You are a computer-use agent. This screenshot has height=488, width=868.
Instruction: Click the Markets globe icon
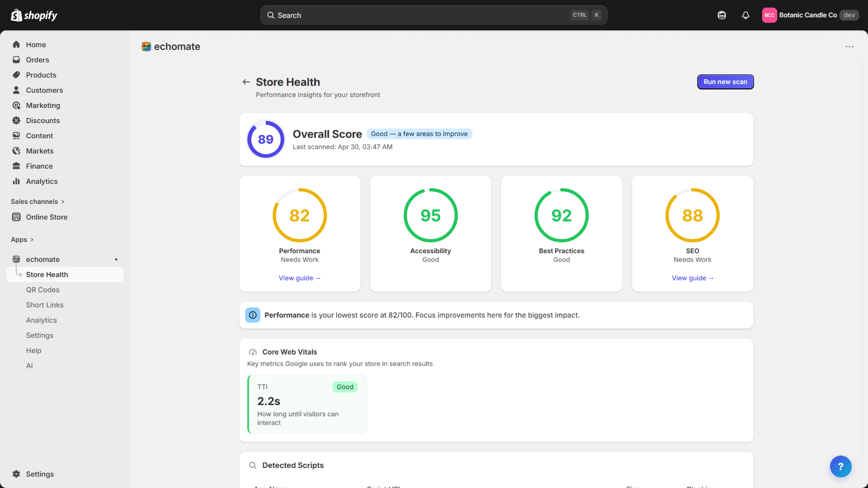(x=16, y=151)
